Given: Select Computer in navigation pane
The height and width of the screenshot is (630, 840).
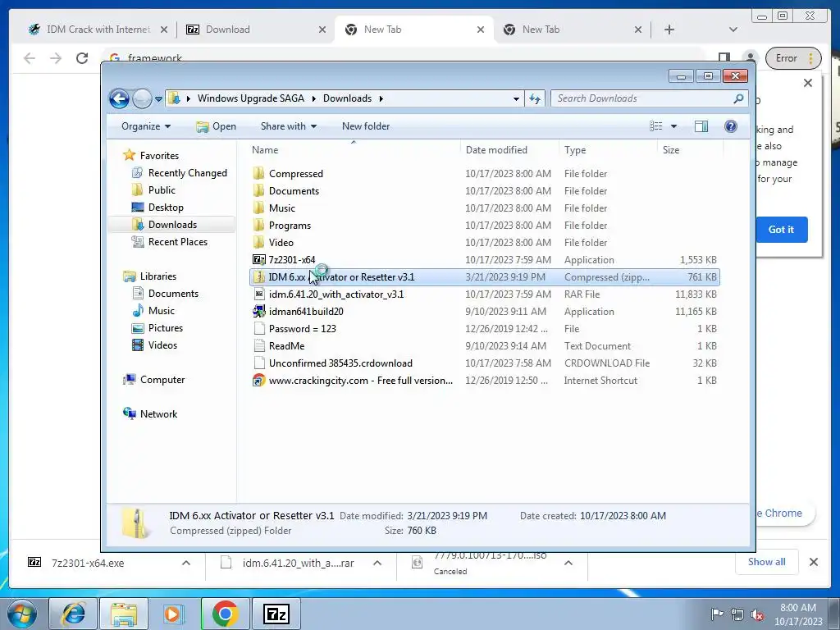Looking at the screenshot, I should pyautogui.click(x=162, y=380).
